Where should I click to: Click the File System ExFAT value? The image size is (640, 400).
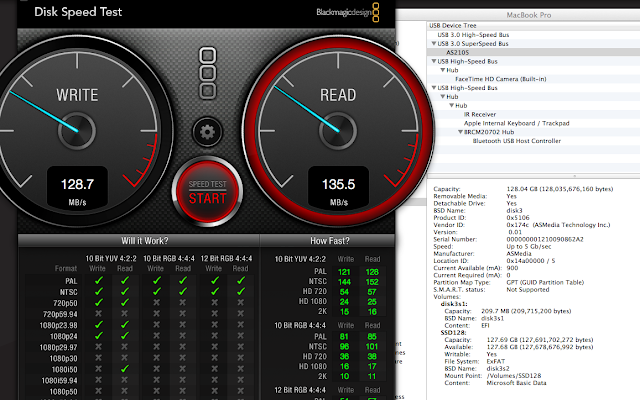point(496,361)
